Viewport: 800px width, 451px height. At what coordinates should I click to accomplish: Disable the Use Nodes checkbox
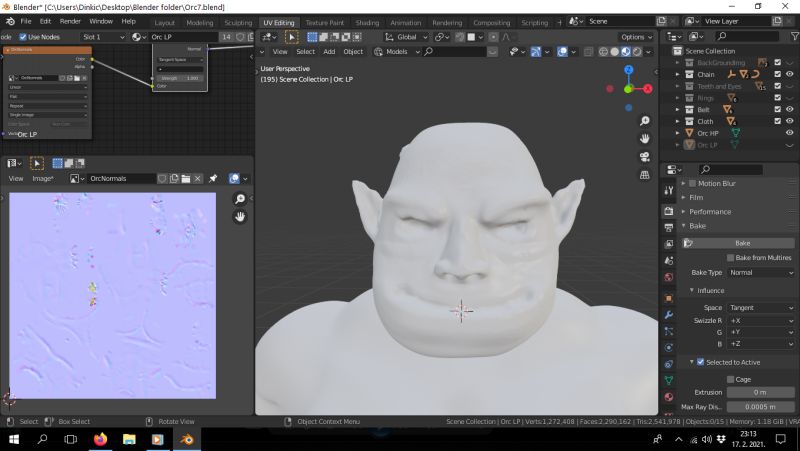(x=22, y=37)
